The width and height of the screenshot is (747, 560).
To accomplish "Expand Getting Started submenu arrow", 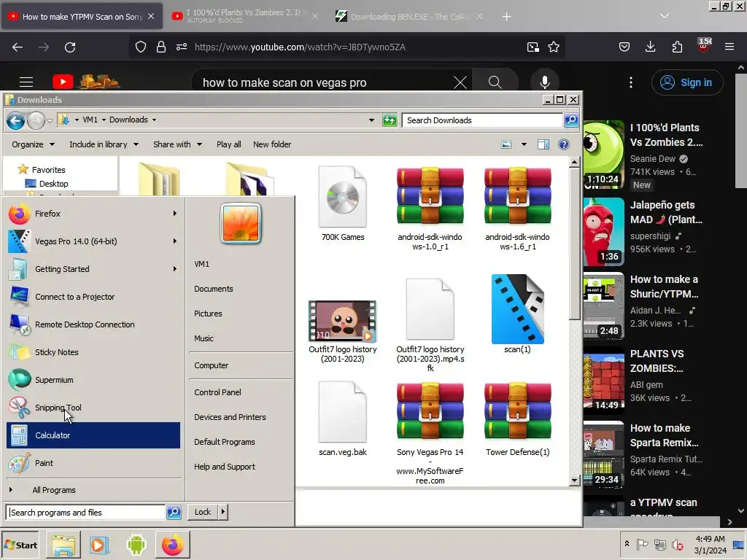I will 175,268.
